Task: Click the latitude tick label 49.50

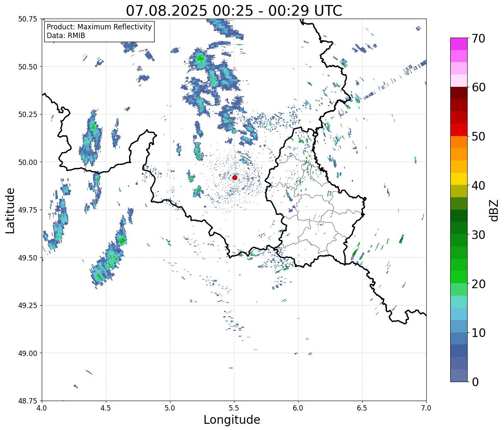Action: (x=28, y=258)
